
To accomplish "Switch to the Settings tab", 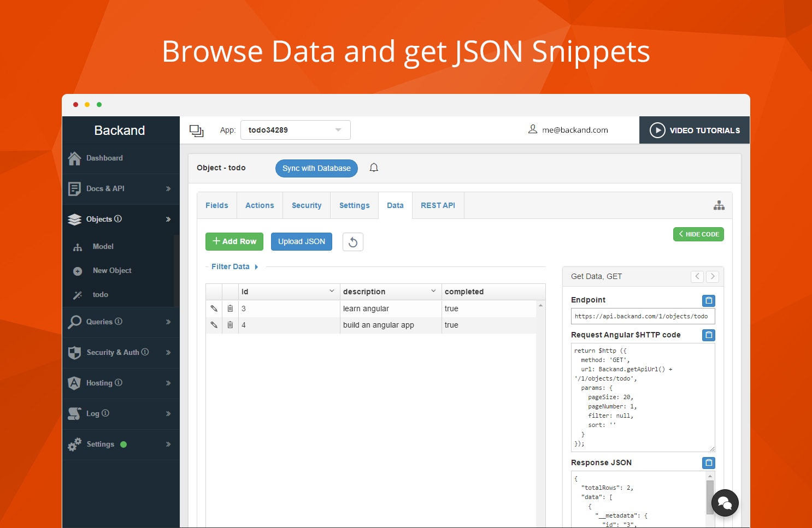I will coord(354,205).
